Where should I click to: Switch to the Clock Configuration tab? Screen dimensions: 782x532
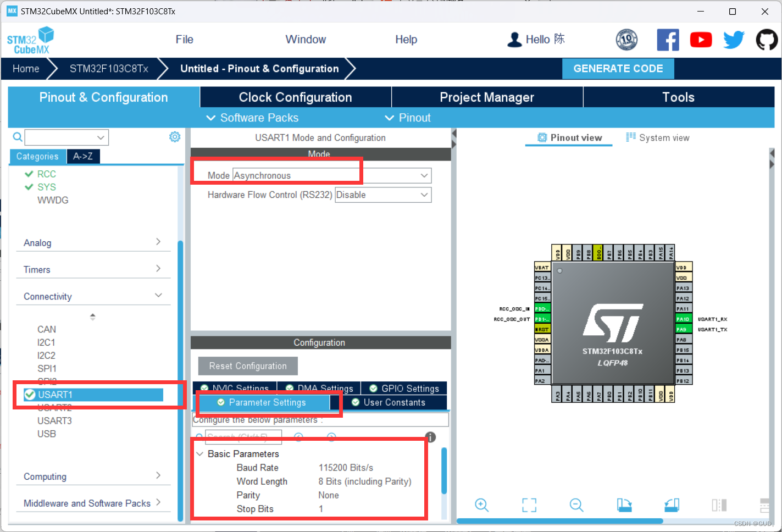click(x=296, y=97)
